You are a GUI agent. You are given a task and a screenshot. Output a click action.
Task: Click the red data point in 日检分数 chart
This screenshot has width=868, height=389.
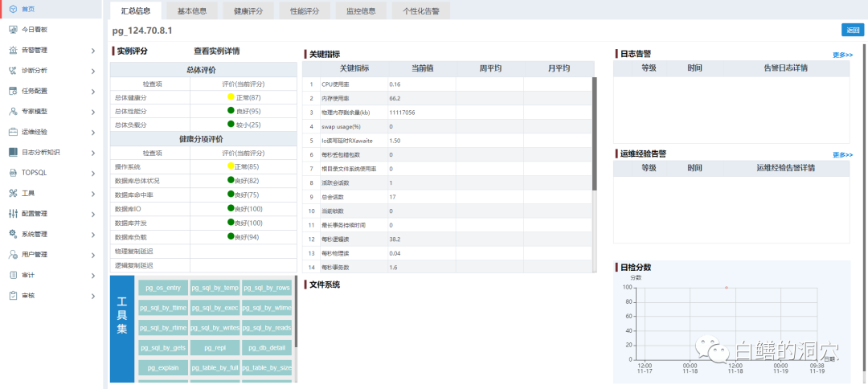click(x=726, y=287)
